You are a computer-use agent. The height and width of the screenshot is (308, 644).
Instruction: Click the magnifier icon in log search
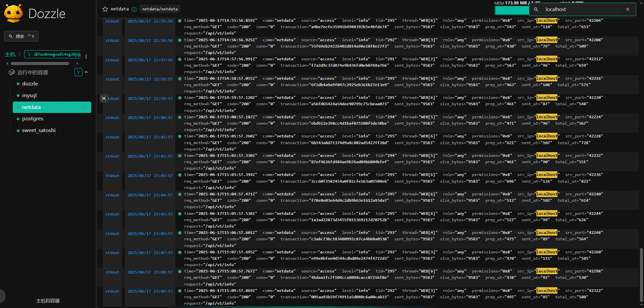tap(536, 9)
